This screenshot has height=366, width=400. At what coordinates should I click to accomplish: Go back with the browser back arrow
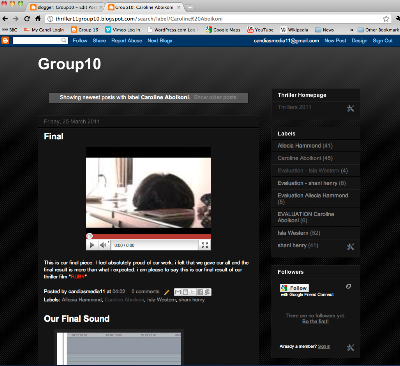[x=5, y=19]
